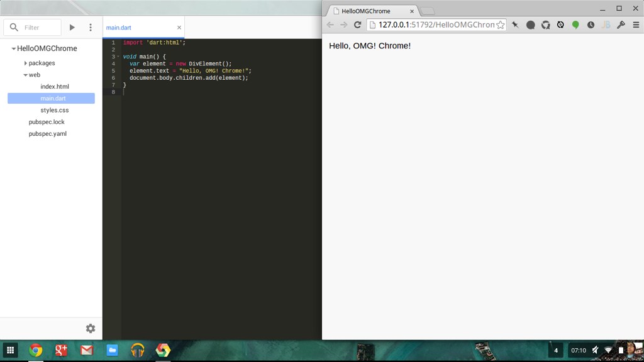Open the three-dot overflow menu in the editor

point(91,28)
